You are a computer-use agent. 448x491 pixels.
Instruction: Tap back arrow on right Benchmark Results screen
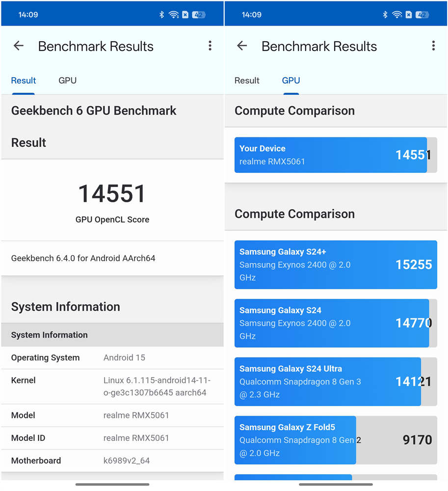tap(242, 46)
